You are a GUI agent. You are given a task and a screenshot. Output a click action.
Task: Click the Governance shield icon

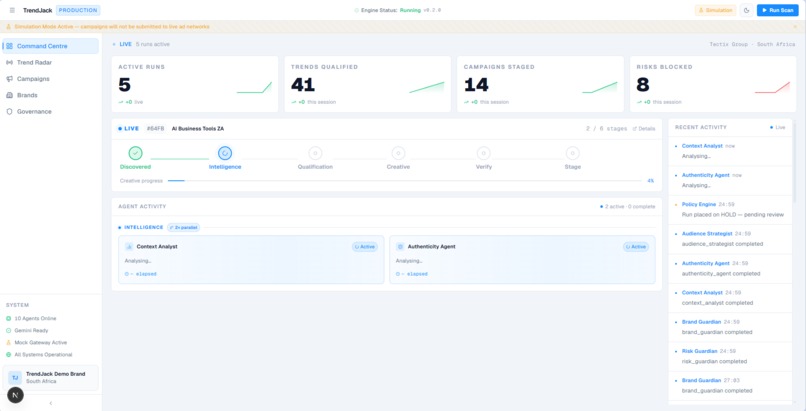tap(9, 111)
